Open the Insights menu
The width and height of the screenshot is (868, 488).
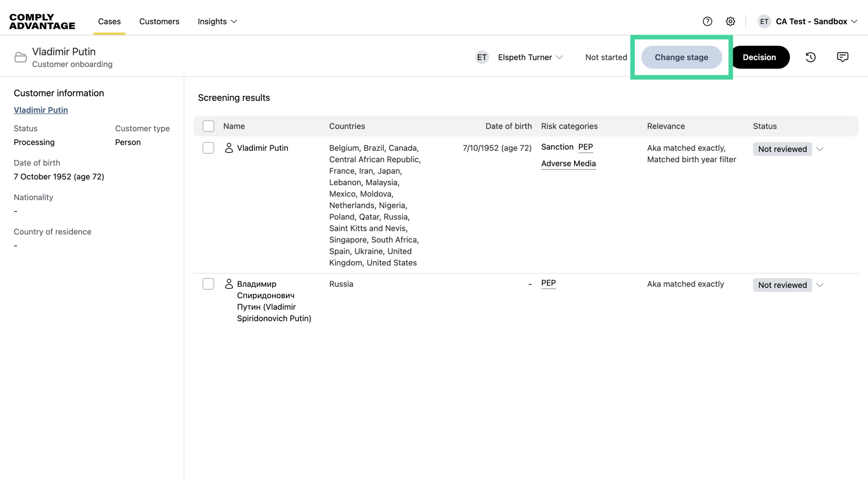217,21
